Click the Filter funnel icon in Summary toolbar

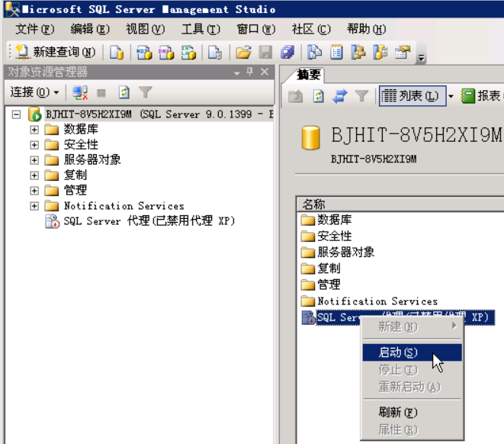click(361, 96)
